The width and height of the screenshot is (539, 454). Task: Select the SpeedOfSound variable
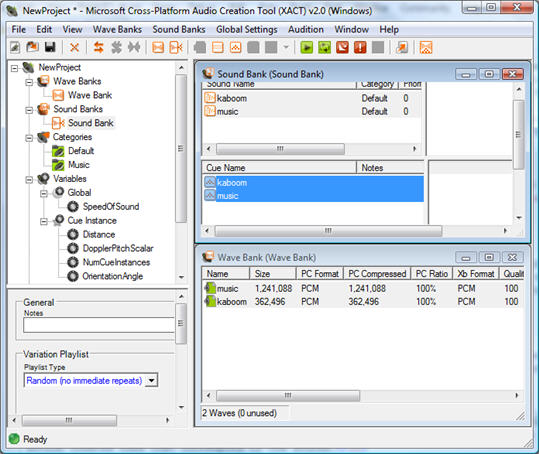pos(111,207)
